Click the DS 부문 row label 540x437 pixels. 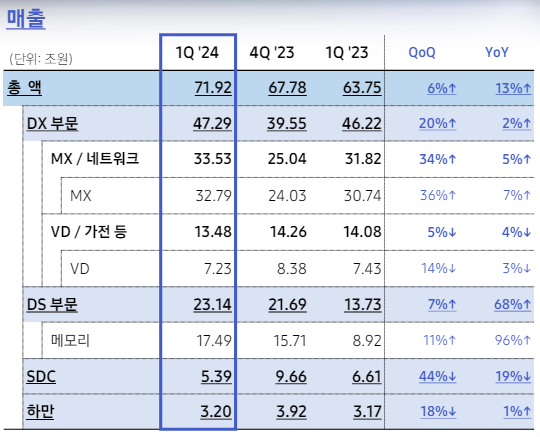pyautogui.click(x=52, y=304)
